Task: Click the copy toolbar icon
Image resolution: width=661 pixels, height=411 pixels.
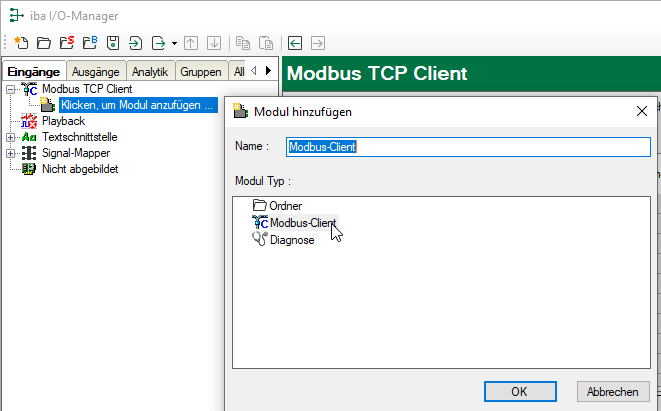Action: [243, 43]
